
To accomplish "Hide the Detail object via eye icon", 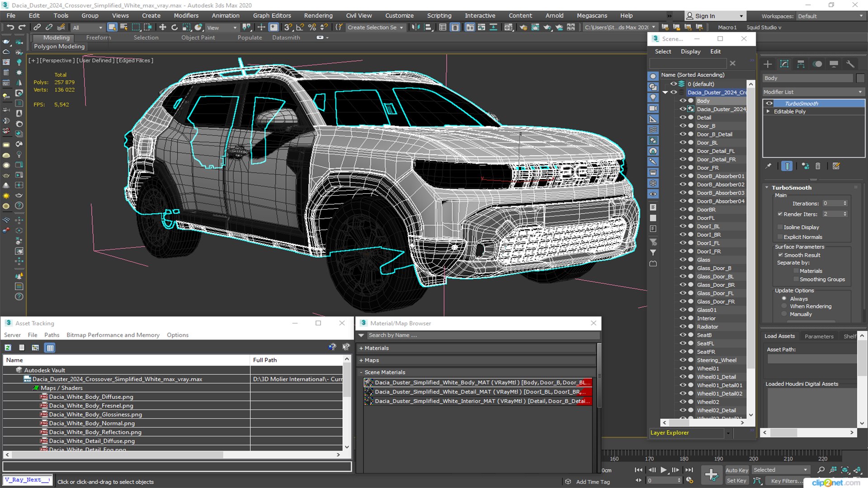I will pyautogui.click(x=683, y=117).
